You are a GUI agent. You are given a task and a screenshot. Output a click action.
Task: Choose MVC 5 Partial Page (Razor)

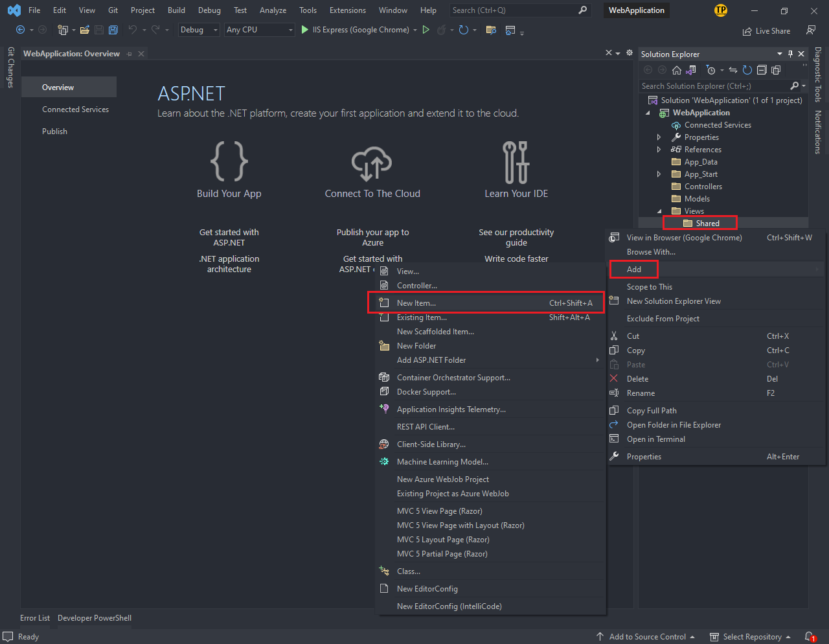(490, 554)
